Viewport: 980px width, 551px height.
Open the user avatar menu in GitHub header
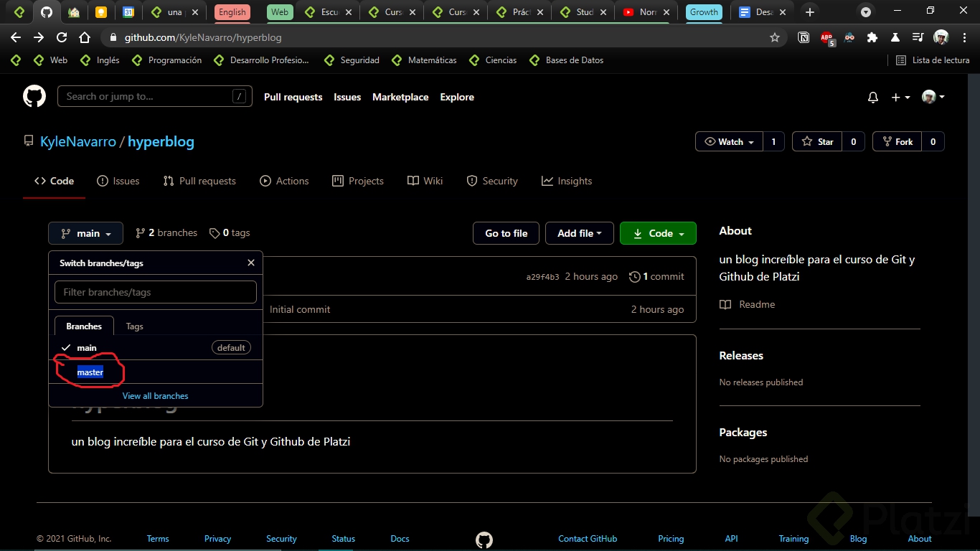933,97
